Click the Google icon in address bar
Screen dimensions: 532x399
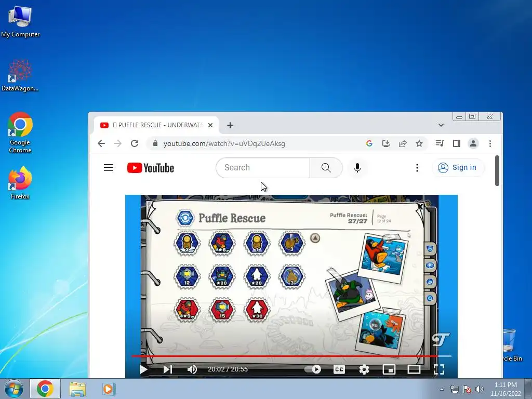point(369,143)
